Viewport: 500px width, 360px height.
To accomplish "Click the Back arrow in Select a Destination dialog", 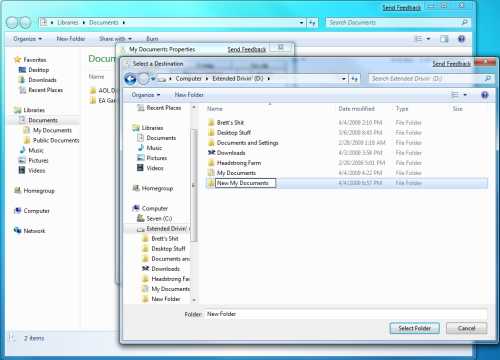I will click(x=130, y=79).
